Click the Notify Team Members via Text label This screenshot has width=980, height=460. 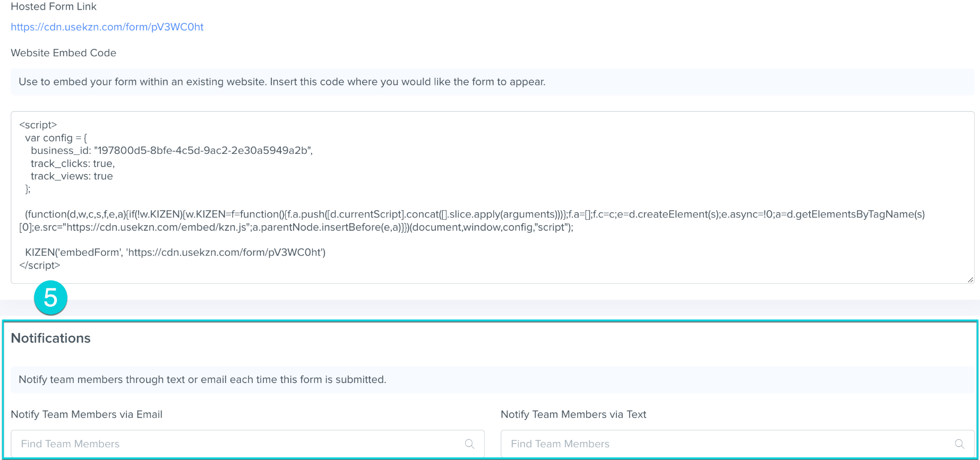(573, 414)
